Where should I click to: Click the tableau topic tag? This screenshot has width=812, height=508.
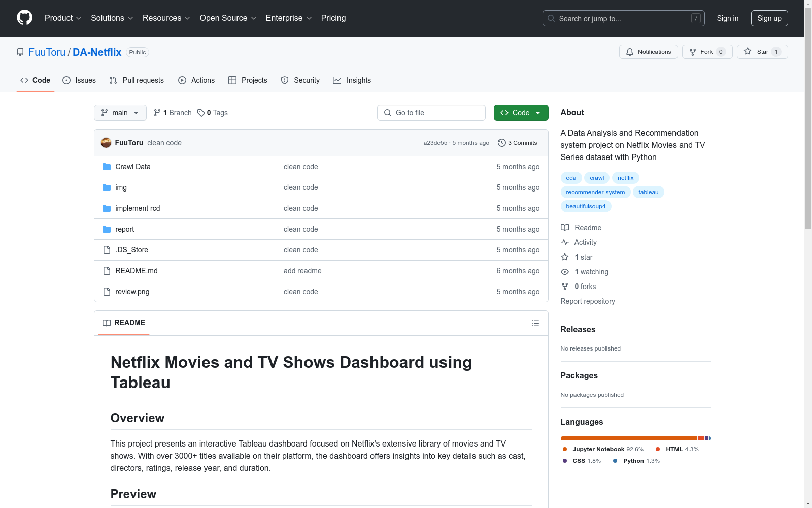(x=649, y=192)
